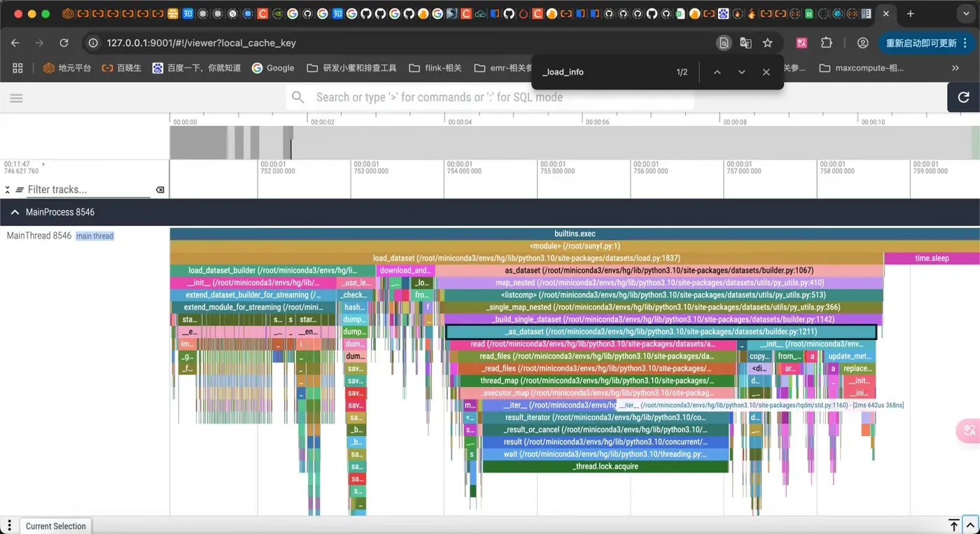
Task: Click the pink floating translate widget at right edge
Action: tap(968, 430)
